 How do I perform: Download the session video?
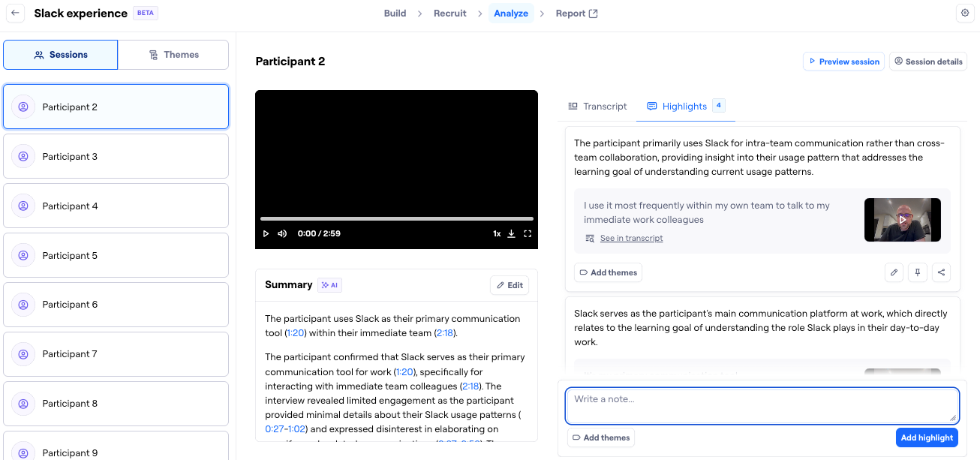click(x=512, y=233)
